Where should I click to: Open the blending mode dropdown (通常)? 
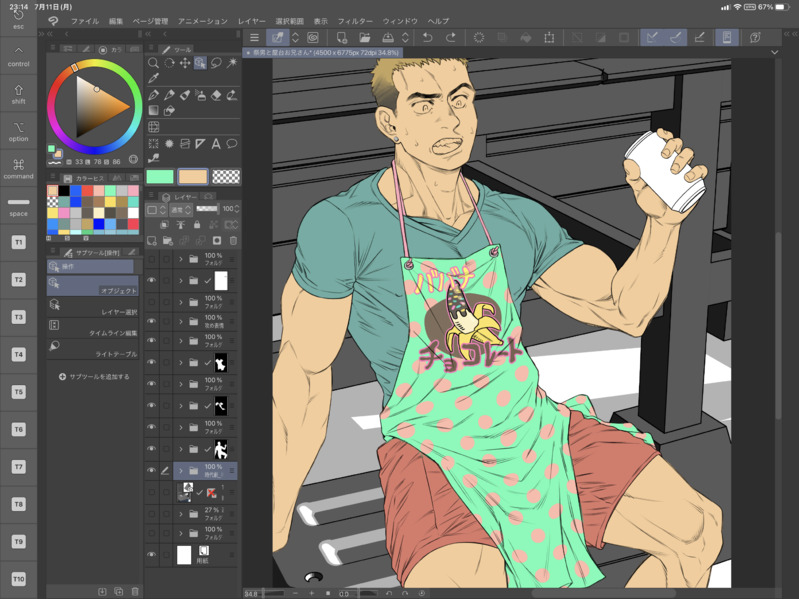click(181, 210)
